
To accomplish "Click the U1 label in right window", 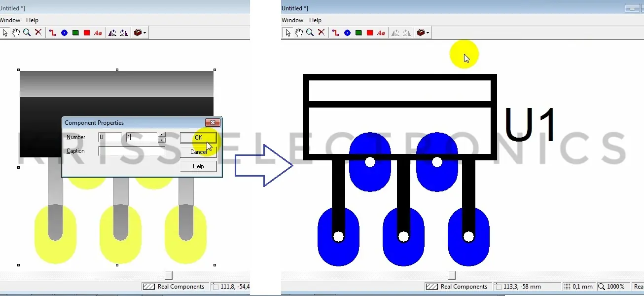I will tap(531, 125).
